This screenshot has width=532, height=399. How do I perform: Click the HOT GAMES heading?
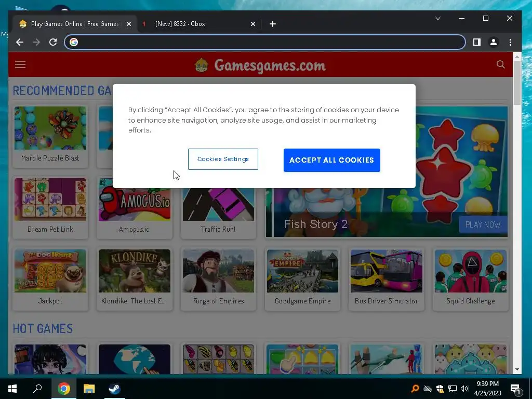pos(43,328)
